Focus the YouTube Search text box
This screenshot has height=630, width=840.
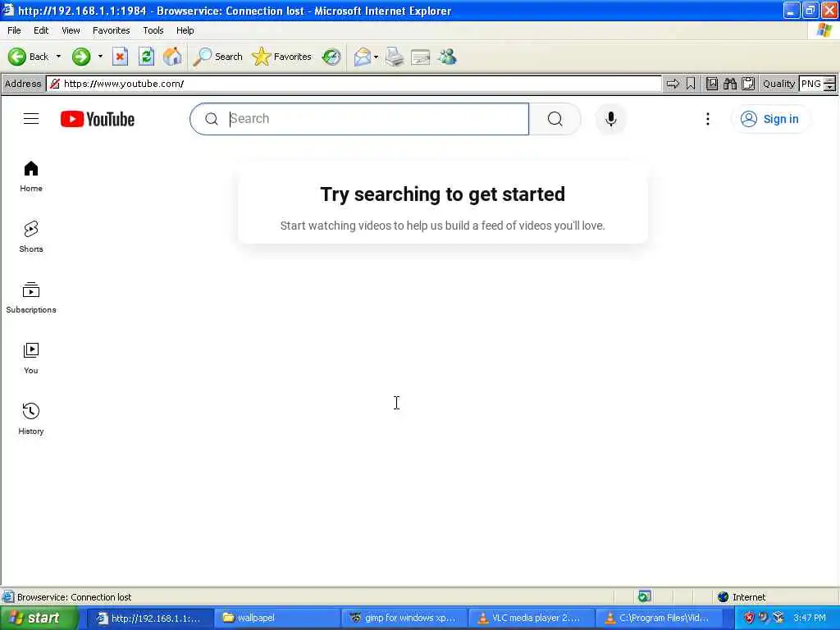coord(359,119)
